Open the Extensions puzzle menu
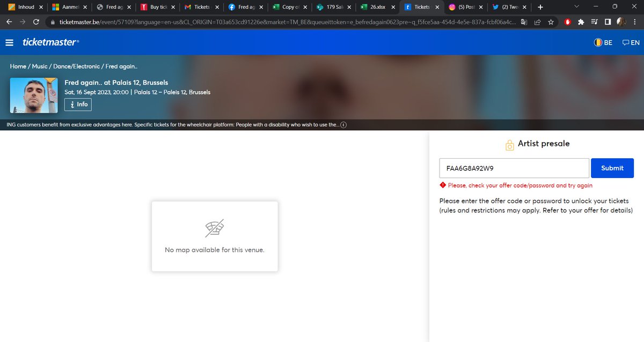The width and height of the screenshot is (644, 342). pyautogui.click(x=581, y=22)
